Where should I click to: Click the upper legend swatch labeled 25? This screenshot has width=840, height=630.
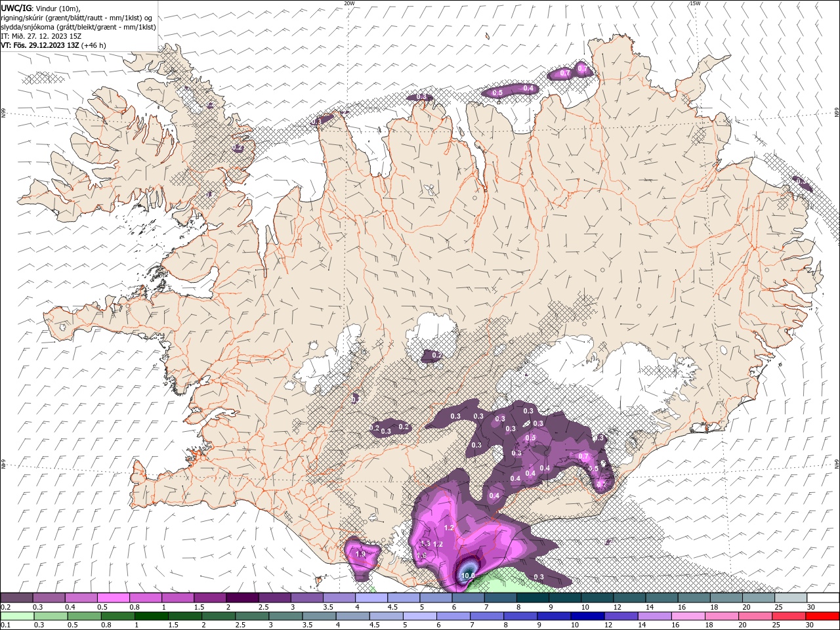[791, 598]
